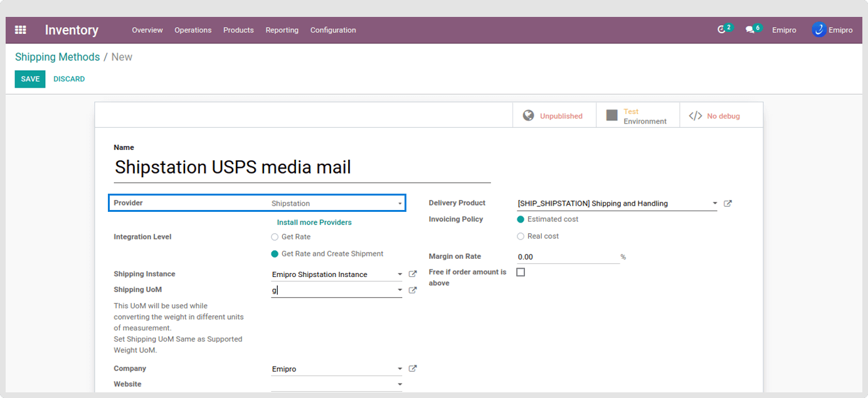Expand the Company dropdown arrow
The width and height of the screenshot is (868, 398).
[400, 369]
